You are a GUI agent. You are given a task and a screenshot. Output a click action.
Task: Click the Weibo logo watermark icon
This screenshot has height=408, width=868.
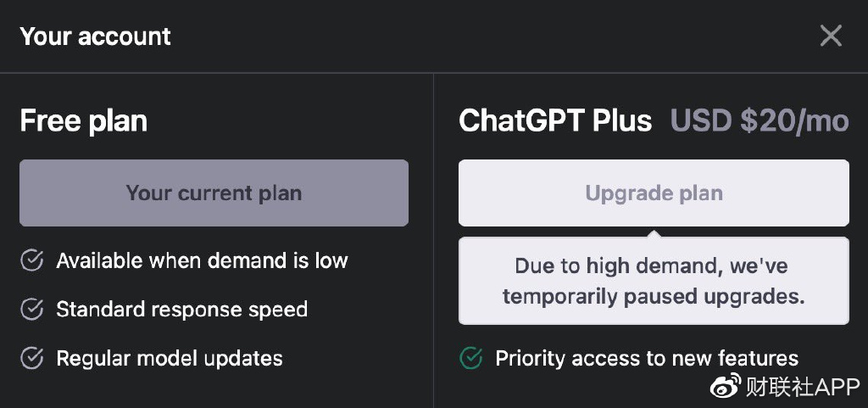pyautogui.click(x=725, y=387)
